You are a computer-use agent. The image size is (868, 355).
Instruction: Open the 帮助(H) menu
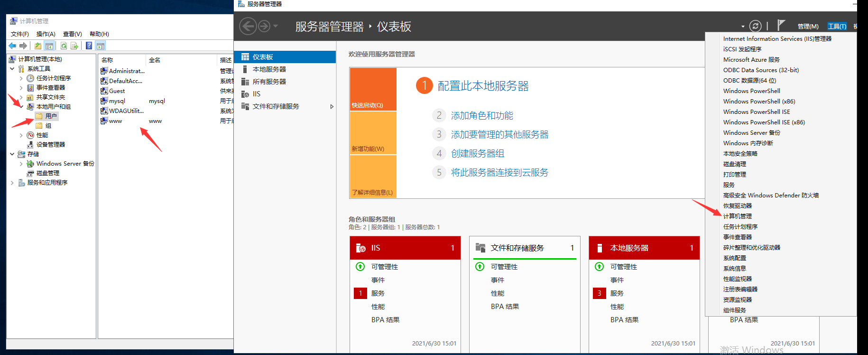point(99,34)
